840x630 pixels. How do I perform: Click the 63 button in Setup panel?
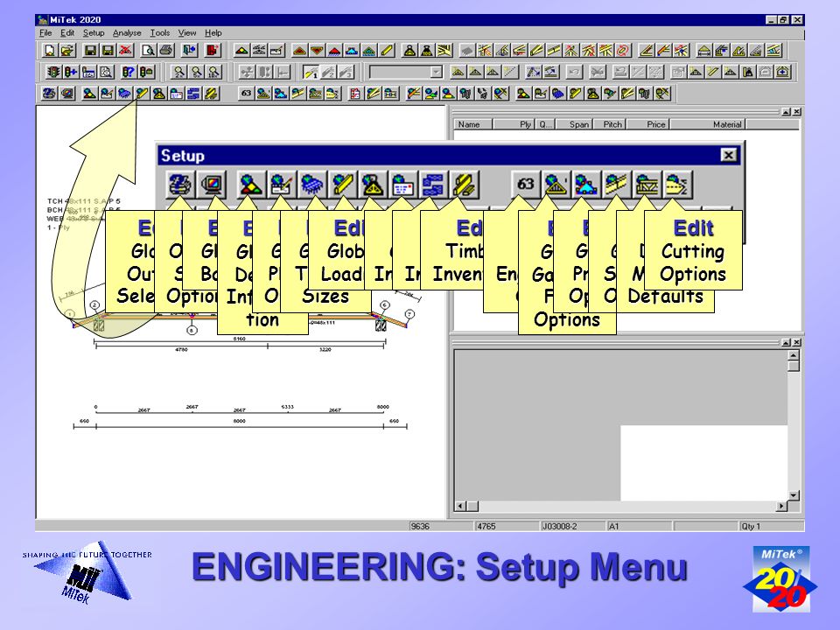click(x=525, y=185)
